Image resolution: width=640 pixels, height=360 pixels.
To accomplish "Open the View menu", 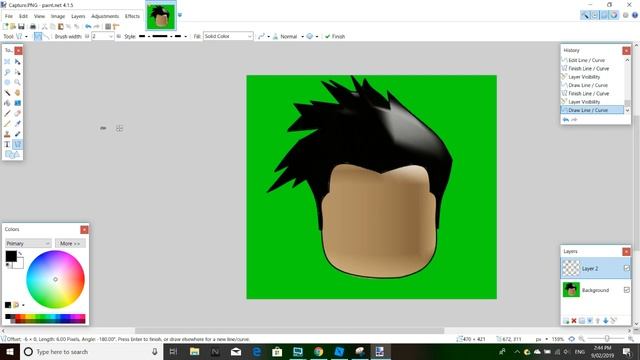I will click(x=39, y=16).
